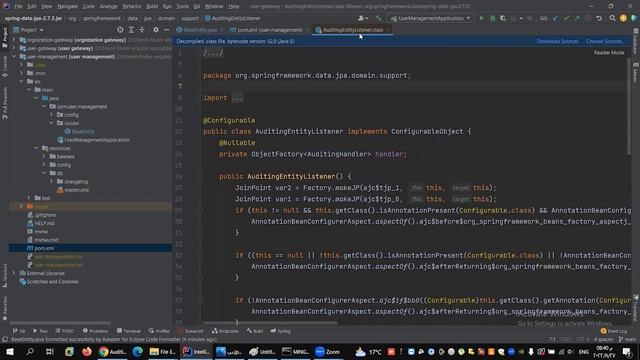Click the Choose Sources link

coord(604,41)
